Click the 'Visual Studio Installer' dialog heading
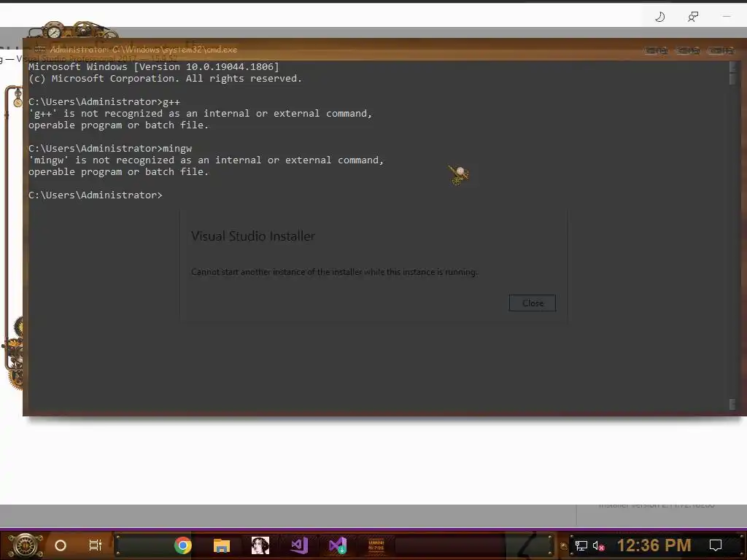747x560 pixels. pyautogui.click(x=253, y=236)
